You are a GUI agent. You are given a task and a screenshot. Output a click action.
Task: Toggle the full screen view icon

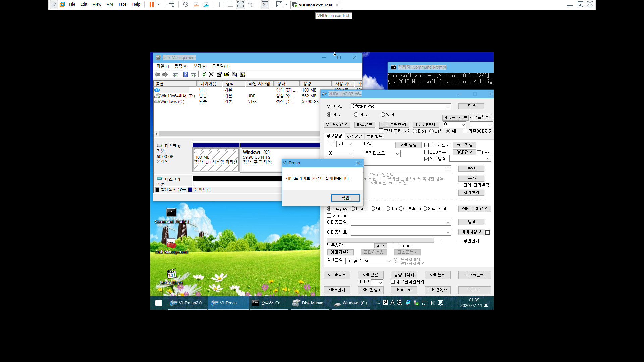point(240,4)
